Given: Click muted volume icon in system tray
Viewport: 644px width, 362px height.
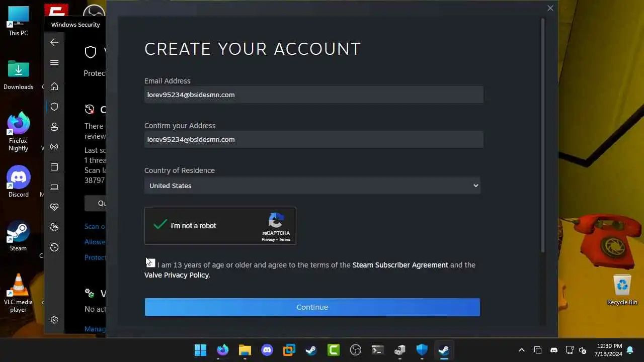Looking at the screenshot, I should [x=583, y=350].
